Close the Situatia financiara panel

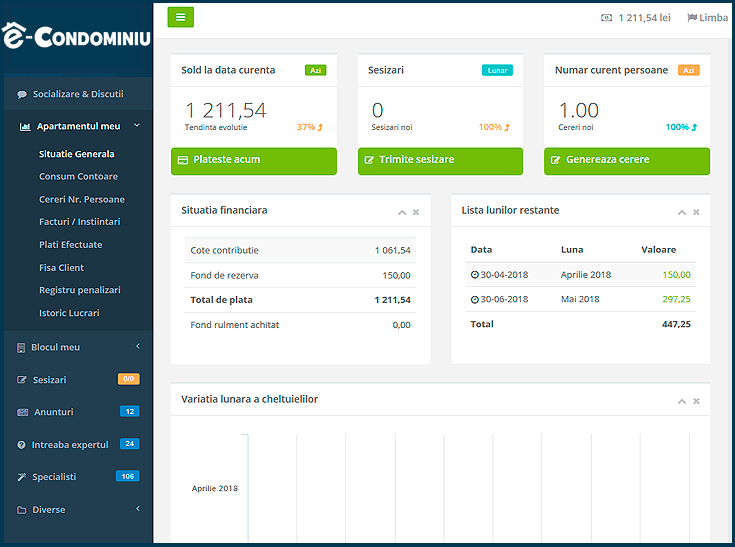pos(416,212)
